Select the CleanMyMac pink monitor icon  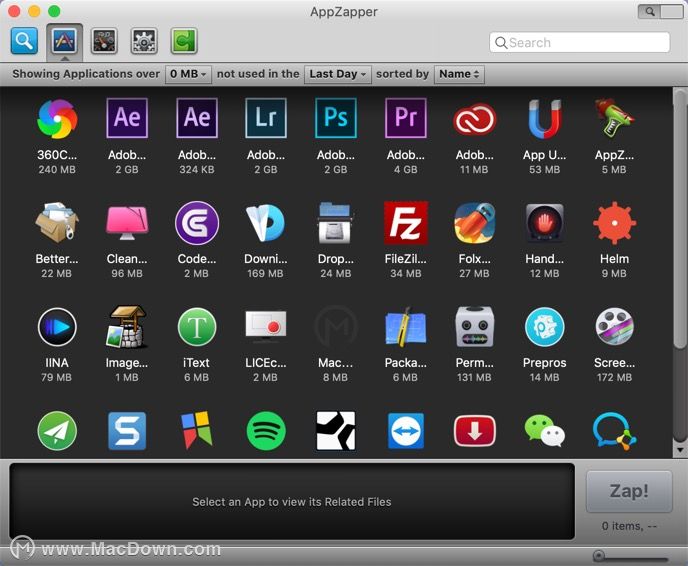pyautogui.click(x=127, y=222)
